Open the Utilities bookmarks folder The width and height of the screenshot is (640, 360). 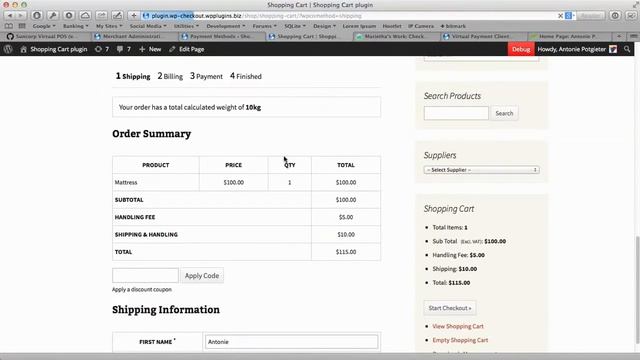pos(186,26)
